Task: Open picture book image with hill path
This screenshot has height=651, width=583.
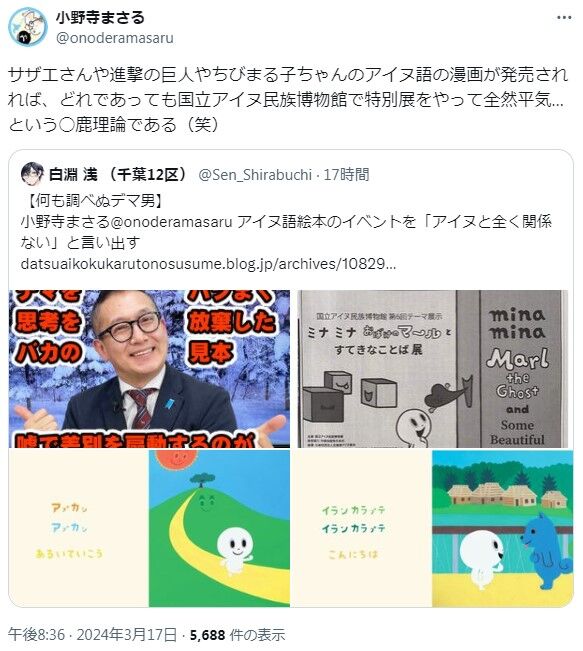Action: 219,528
